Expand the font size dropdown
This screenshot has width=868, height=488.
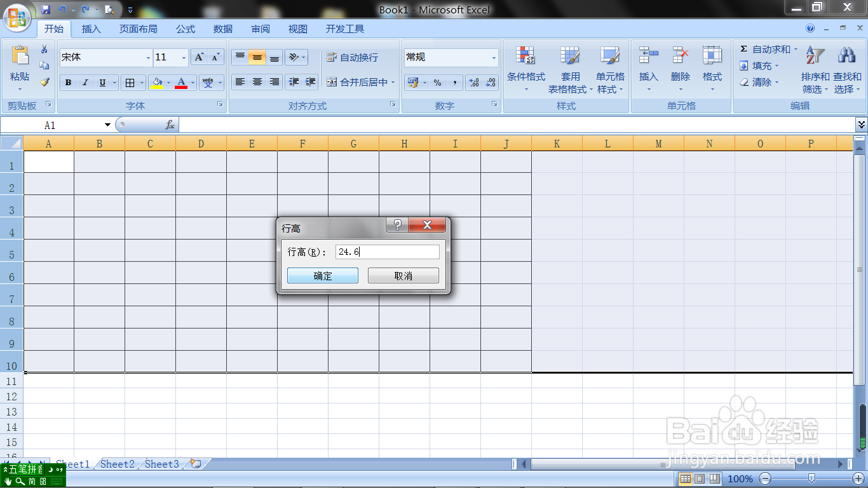[184, 58]
